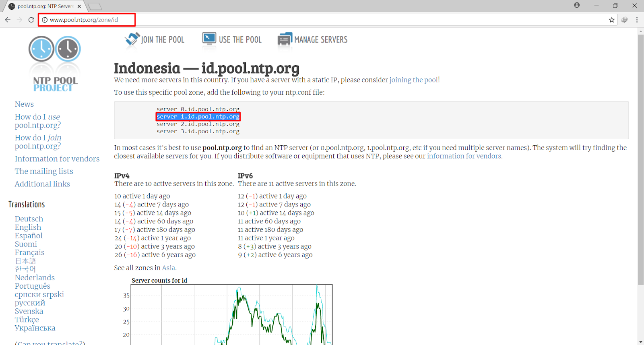Viewport: 644px width, 345px height.
Task: Click the 'Indonesia — id.pool.ntp.org' heading
Action: [x=206, y=68]
